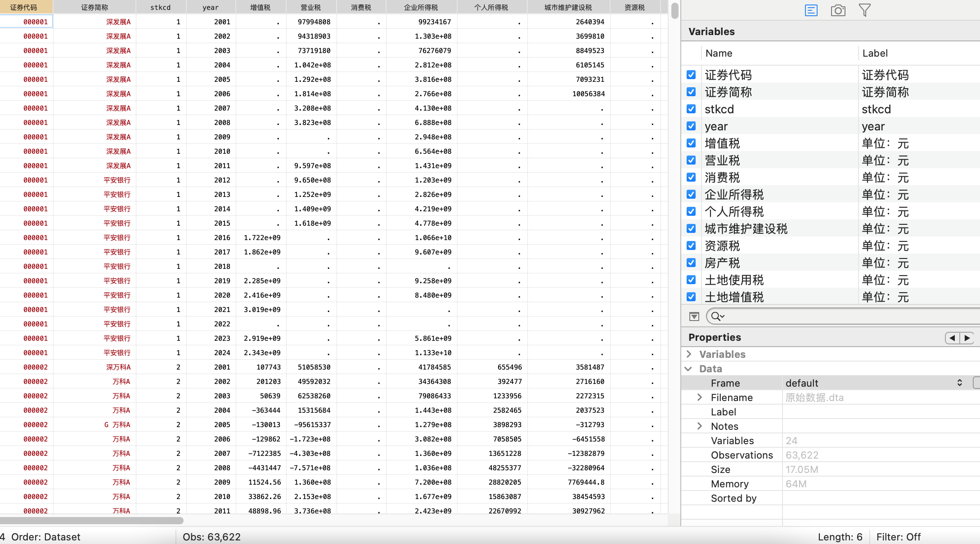Uncheck the 房产税 variable checkbox

691,263
